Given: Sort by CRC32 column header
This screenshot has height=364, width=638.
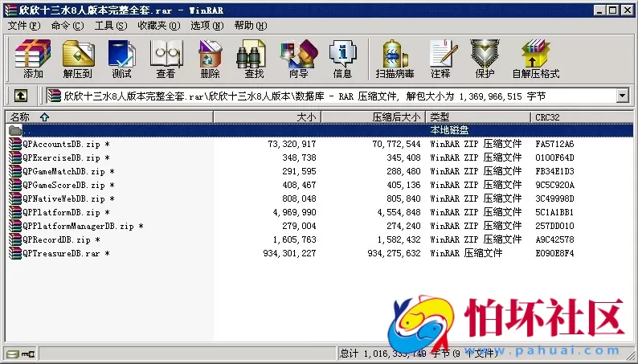Looking at the screenshot, I should click(x=582, y=117).
